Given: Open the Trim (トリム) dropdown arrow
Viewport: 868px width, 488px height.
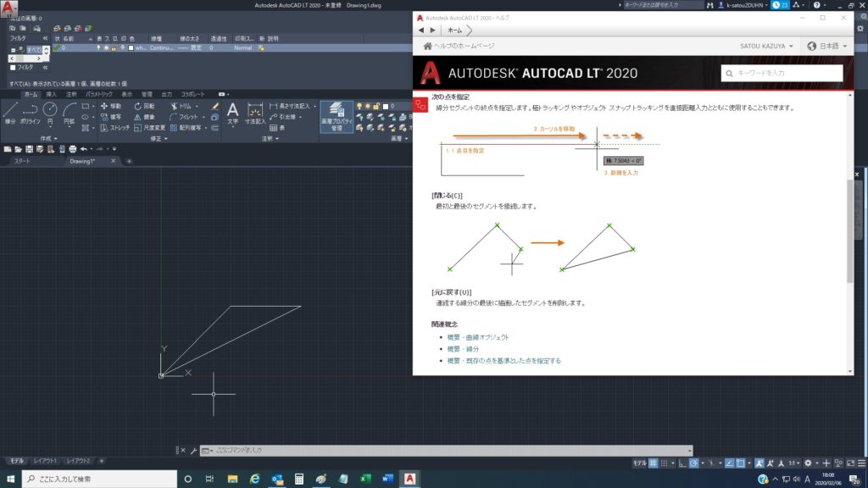Looking at the screenshot, I should click(x=197, y=106).
